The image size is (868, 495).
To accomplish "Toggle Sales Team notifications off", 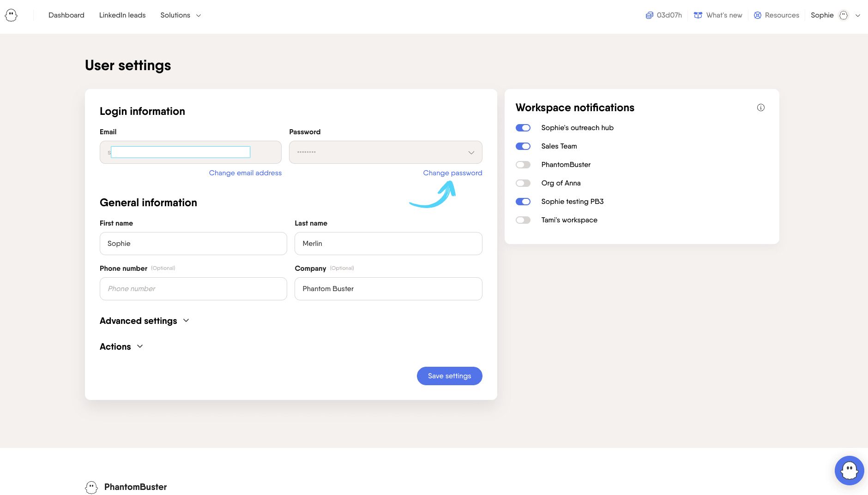I will (523, 146).
